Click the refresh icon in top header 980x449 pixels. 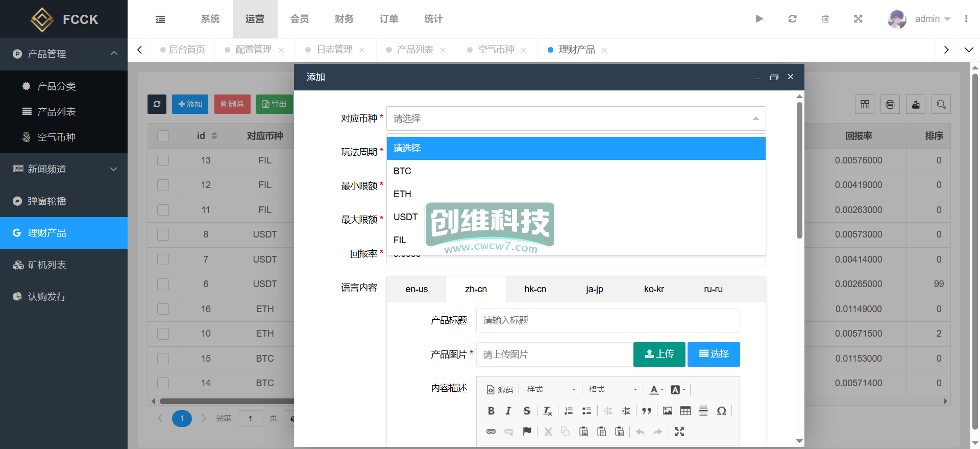point(792,19)
